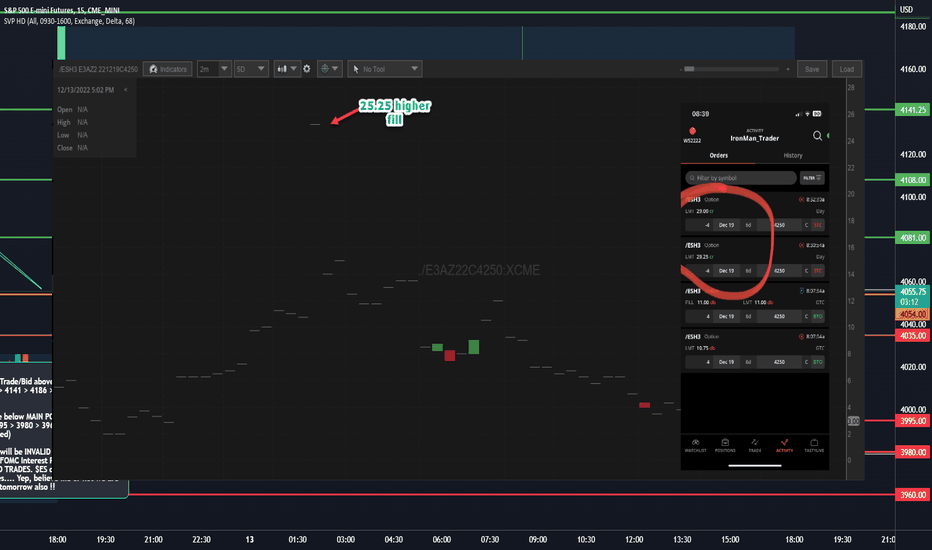The height and width of the screenshot is (550, 932).
Task: Click the 4141.25 green price label
Action: click(912, 110)
